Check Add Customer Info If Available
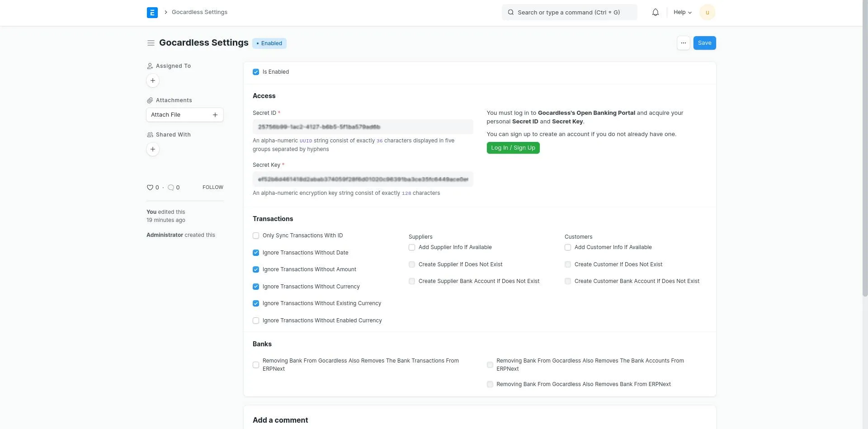868x429 pixels. pyautogui.click(x=568, y=247)
